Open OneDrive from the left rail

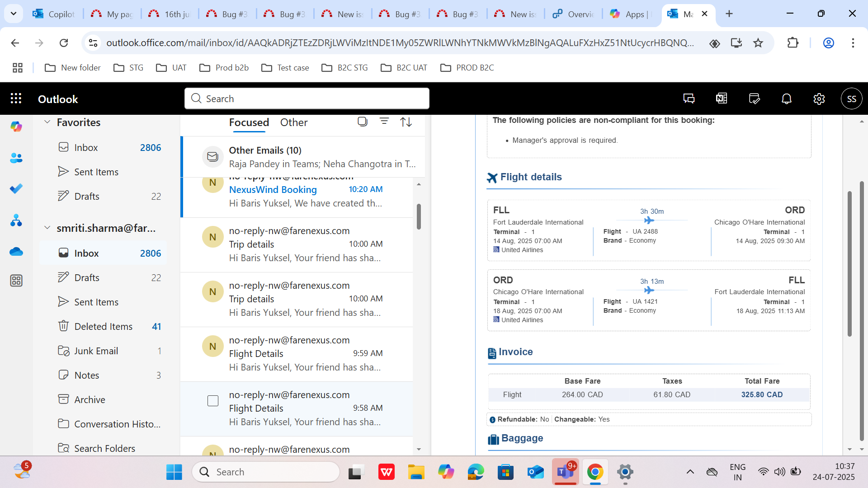click(x=16, y=252)
